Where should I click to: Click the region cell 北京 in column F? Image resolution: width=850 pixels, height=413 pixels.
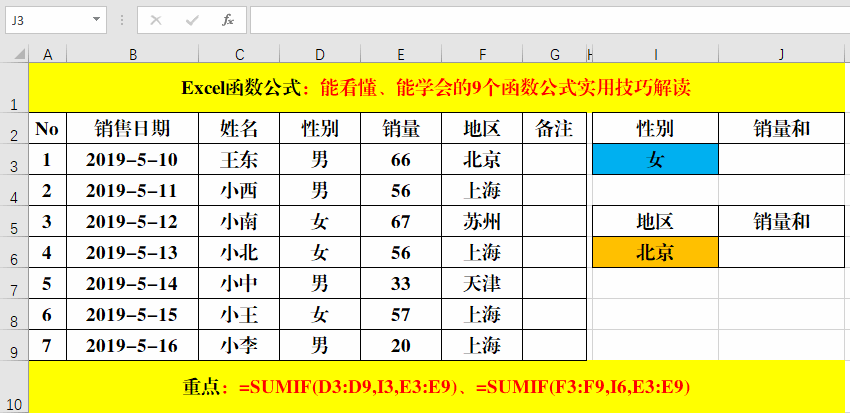coord(482,159)
